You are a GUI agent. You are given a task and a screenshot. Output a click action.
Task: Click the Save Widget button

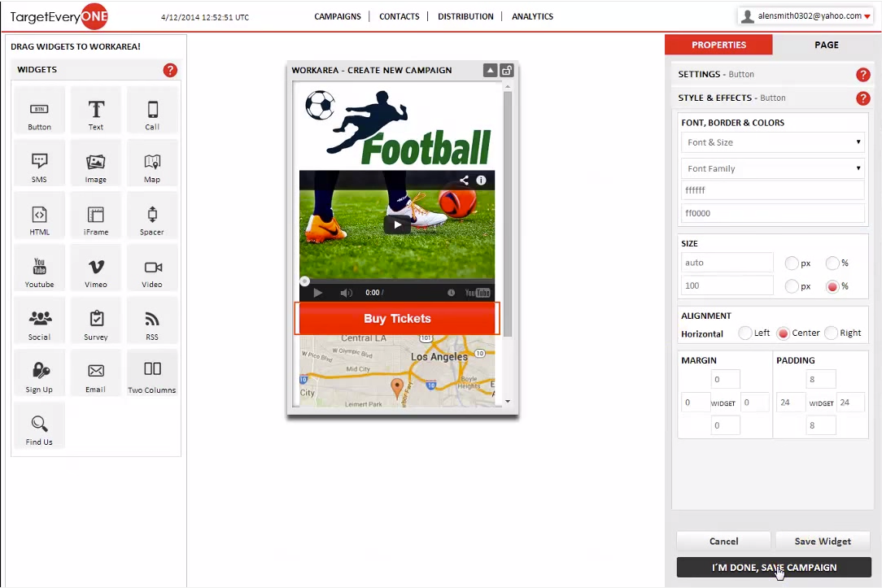822,541
